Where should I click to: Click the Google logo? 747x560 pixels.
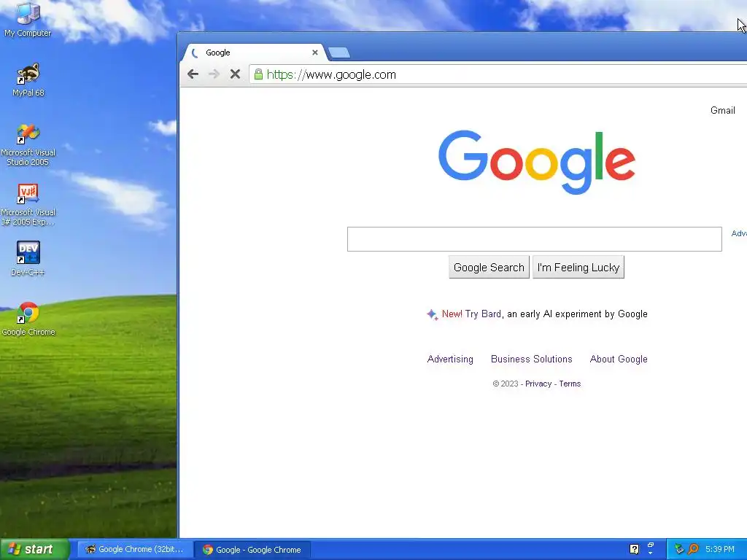(x=536, y=162)
